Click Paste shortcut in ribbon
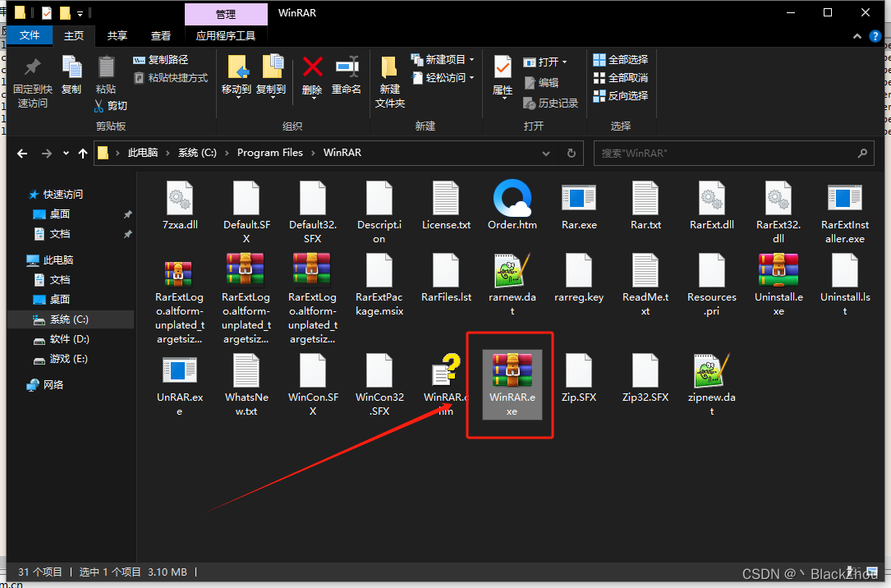This screenshot has width=891, height=588. [x=171, y=78]
